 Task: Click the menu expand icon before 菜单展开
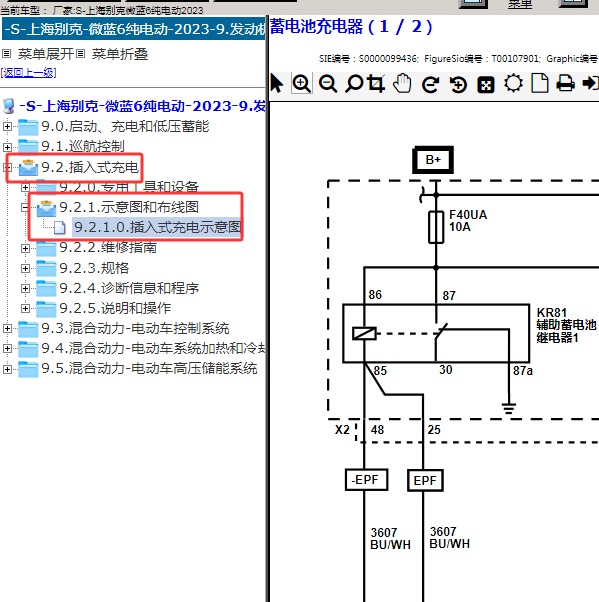pyautogui.click(x=7, y=54)
